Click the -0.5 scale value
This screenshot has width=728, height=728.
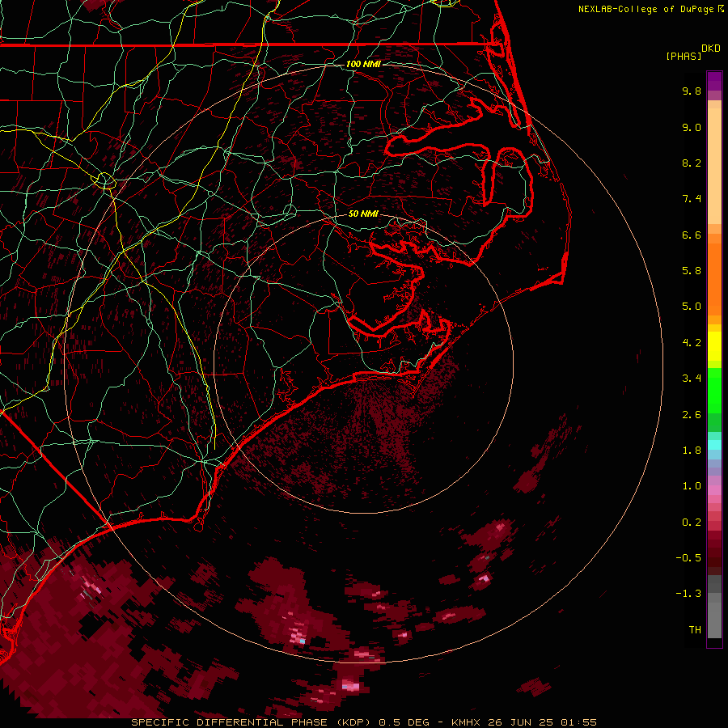(688, 558)
